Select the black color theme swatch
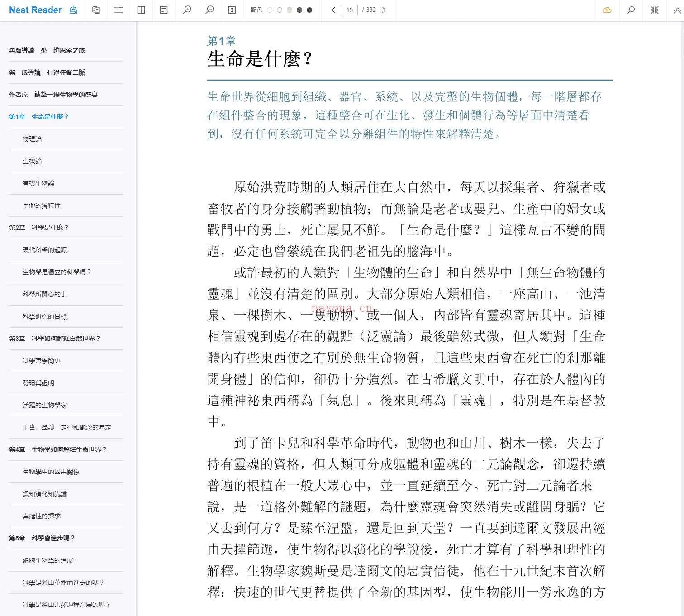684x616 pixels. [x=309, y=10]
